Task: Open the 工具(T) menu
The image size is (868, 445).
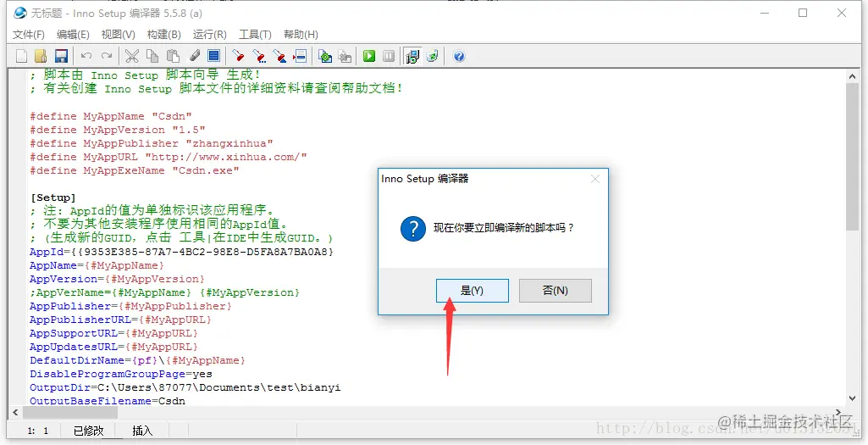Action: pos(255,35)
